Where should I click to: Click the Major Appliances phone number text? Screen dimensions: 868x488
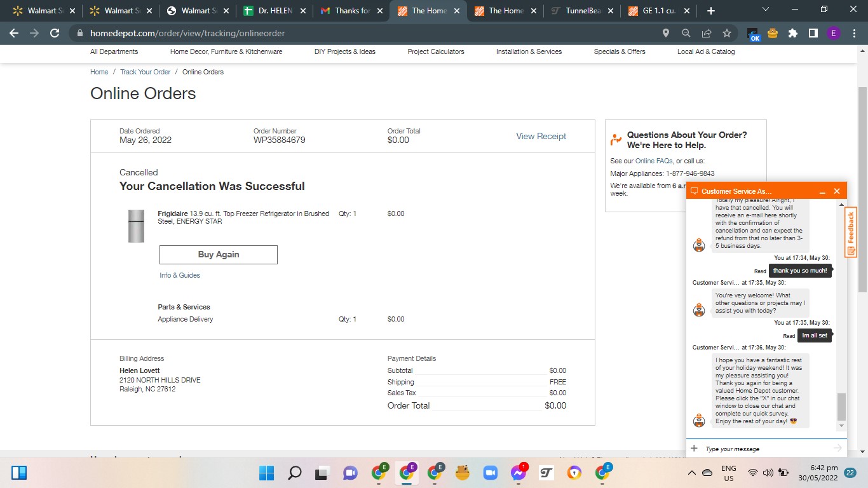click(690, 173)
